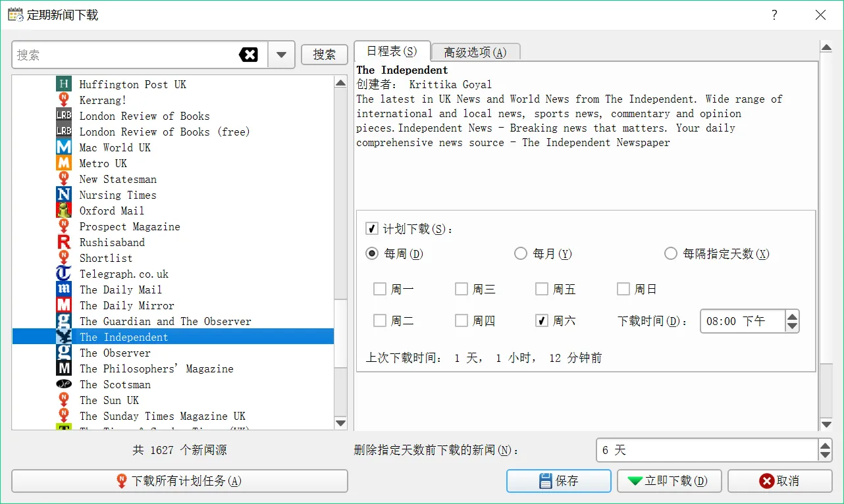Select the 每月 radio button

521,253
